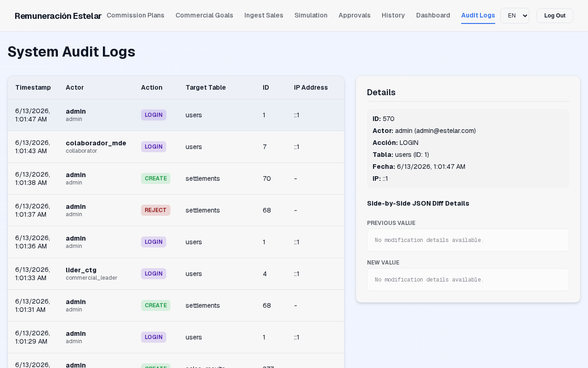Switch to the Simulation page

(x=311, y=15)
